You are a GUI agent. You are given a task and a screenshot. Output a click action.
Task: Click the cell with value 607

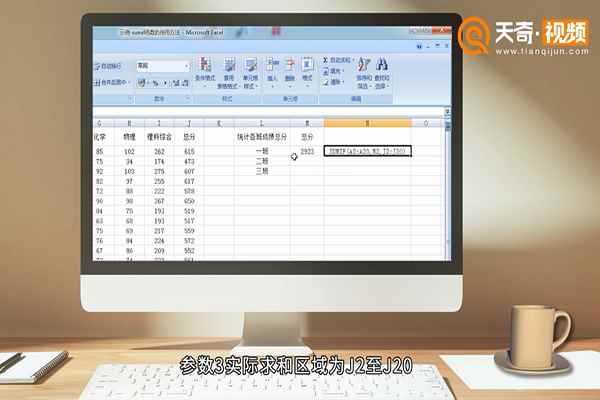click(189, 171)
